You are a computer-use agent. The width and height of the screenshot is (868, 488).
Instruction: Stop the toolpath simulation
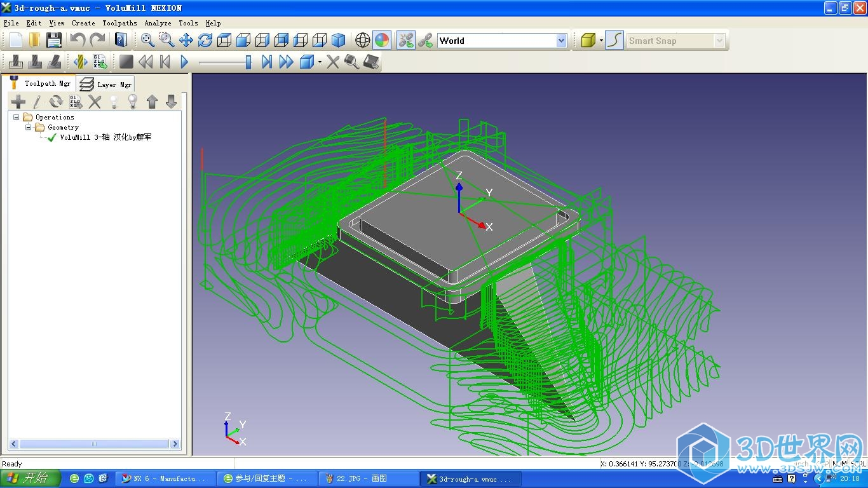click(126, 62)
